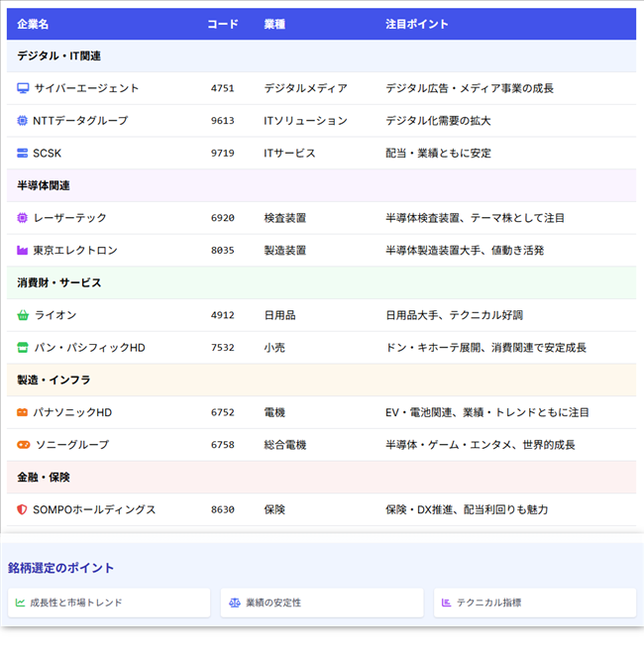
Task: Click the 製造・インフラ category row
Action: click(322, 380)
